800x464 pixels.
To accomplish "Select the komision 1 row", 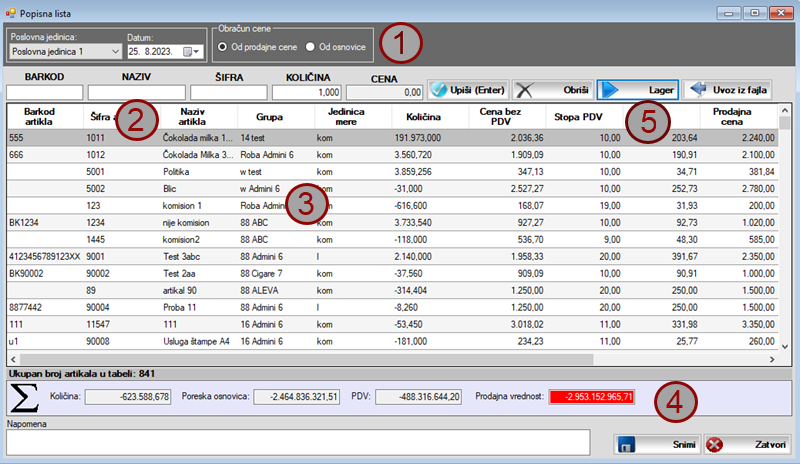I will pyautogui.click(x=393, y=206).
